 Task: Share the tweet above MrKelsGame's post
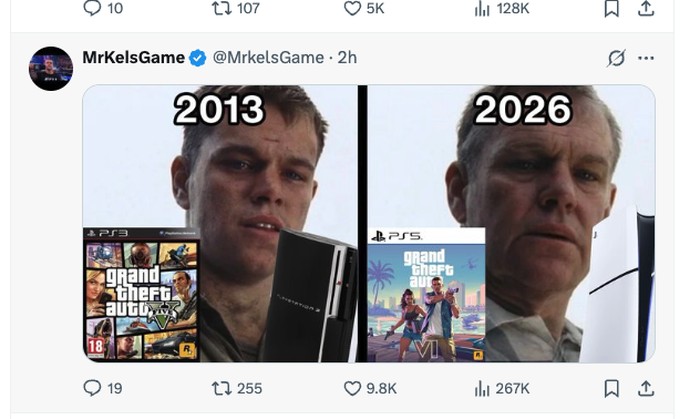coord(646,8)
